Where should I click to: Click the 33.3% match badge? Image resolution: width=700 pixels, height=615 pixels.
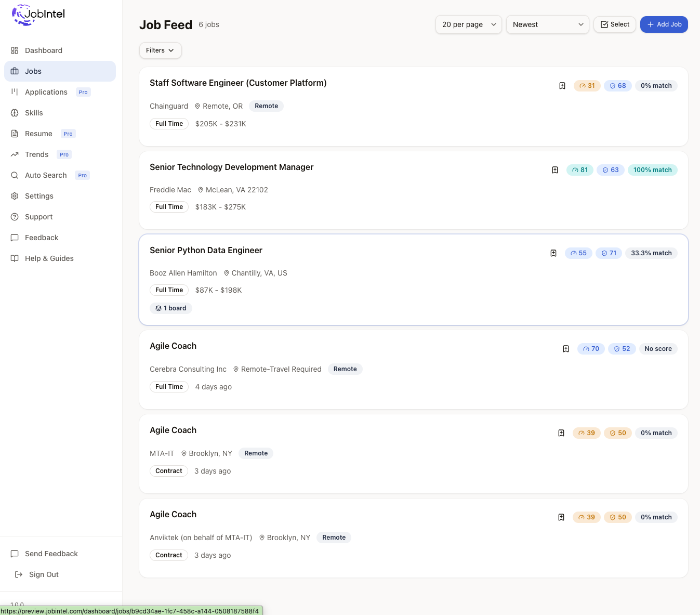651,253
